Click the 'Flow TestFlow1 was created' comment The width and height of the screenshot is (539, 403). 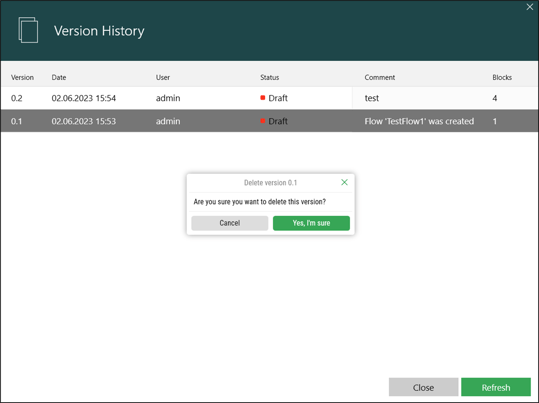coord(419,121)
